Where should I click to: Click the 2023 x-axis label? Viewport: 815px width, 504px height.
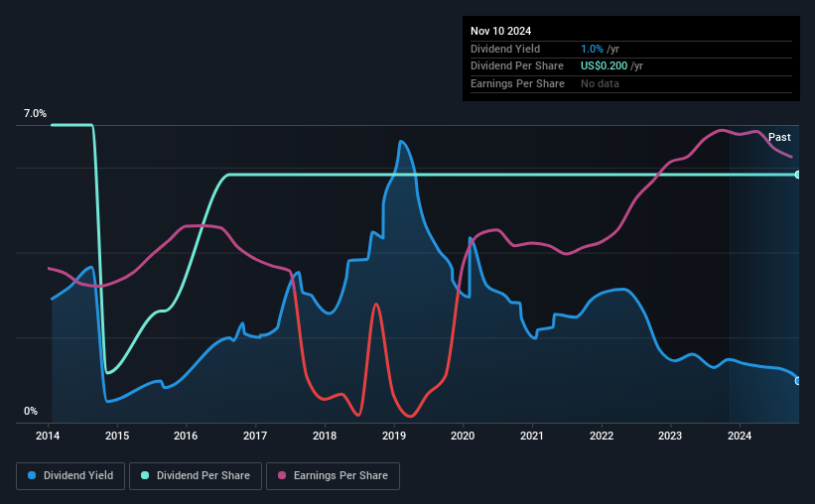click(x=670, y=436)
